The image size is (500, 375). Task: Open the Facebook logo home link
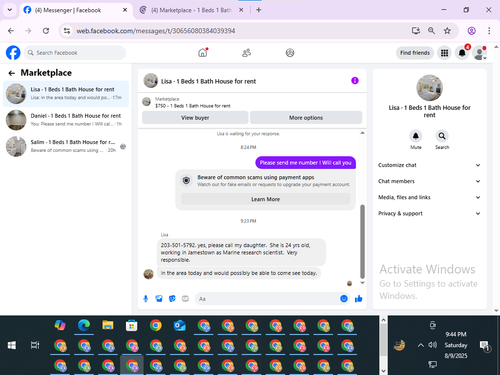pos(13,53)
